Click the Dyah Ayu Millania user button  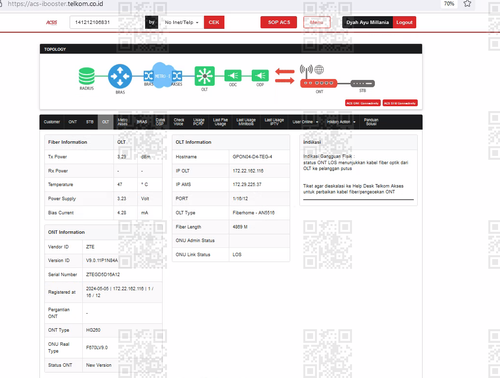click(x=368, y=22)
